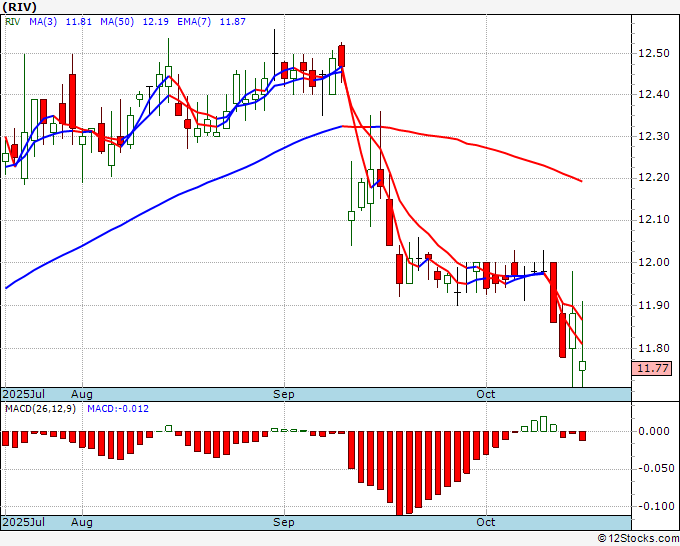Click the highlighted 11.77 current price tag
680x546 pixels.
coord(652,369)
